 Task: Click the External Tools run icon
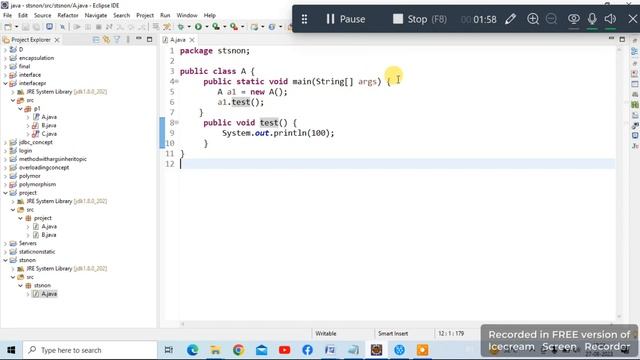(x=234, y=27)
